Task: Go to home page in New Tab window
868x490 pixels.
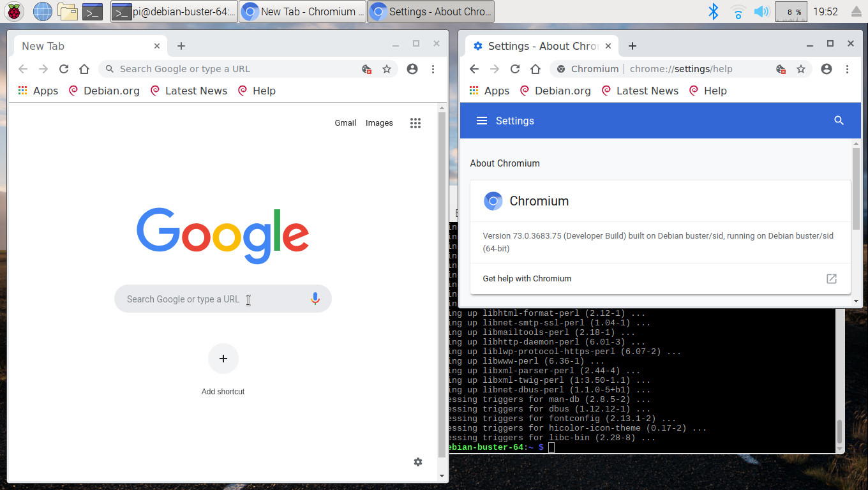Action: pyautogui.click(x=84, y=69)
